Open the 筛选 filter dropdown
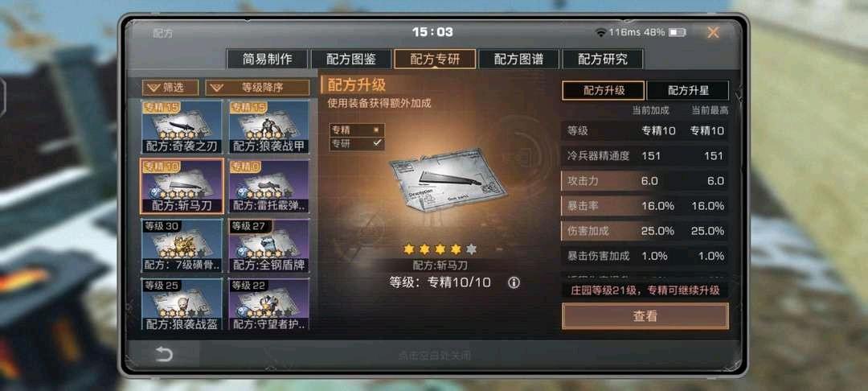This screenshot has width=868, height=391. pyautogui.click(x=170, y=88)
